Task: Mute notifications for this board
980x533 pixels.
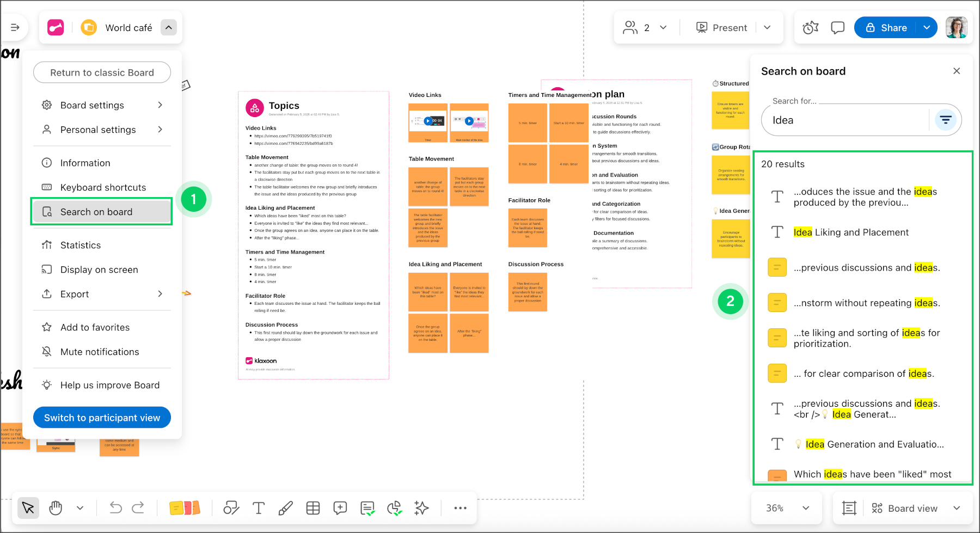Action: coord(100,352)
